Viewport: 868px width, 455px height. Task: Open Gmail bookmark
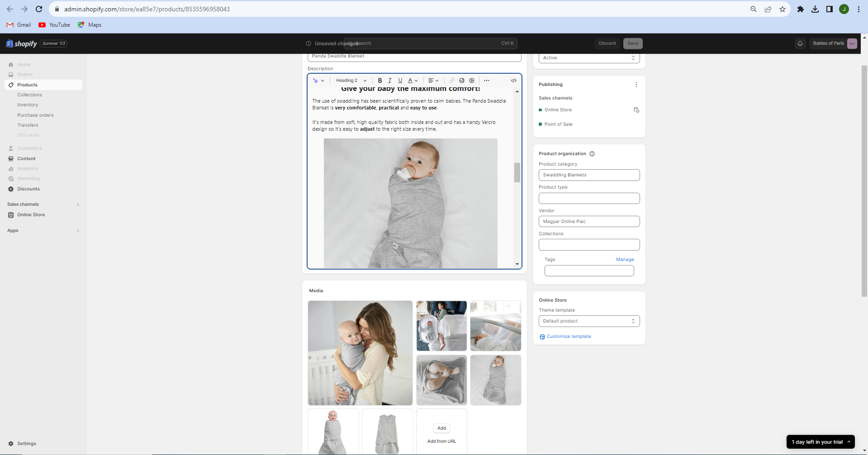click(x=19, y=25)
